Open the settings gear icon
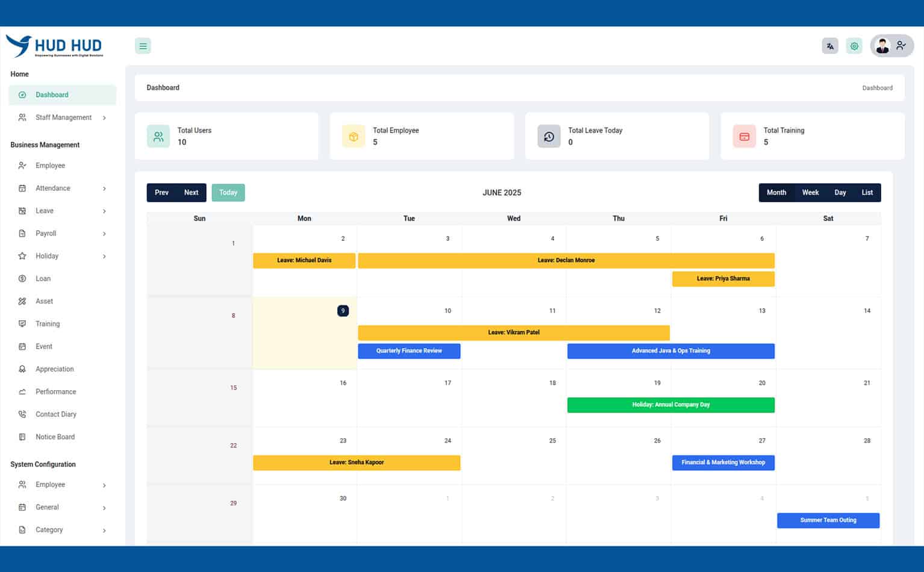Image resolution: width=924 pixels, height=572 pixels. click(x=854, y=46)
